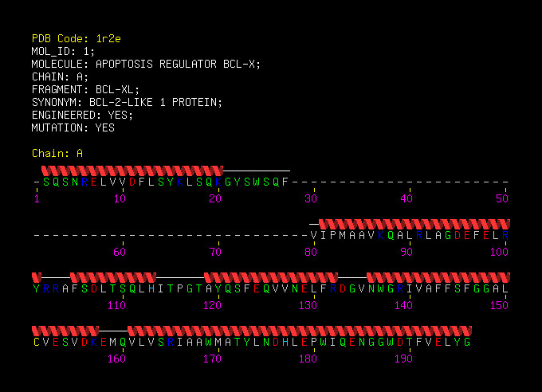Select the M residue in the second sequence row
Image resolution: width=542 pixels, height=392 pixels.
click(x=343, y=235)
